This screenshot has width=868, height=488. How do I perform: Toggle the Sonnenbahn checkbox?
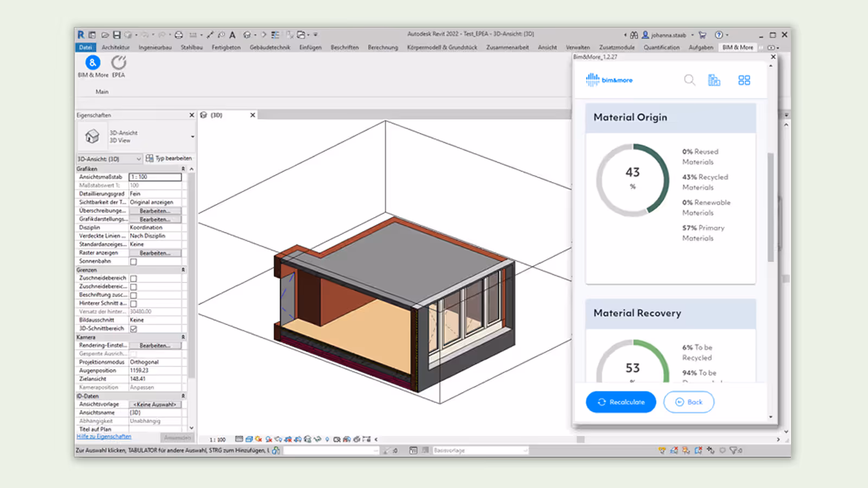133,261
